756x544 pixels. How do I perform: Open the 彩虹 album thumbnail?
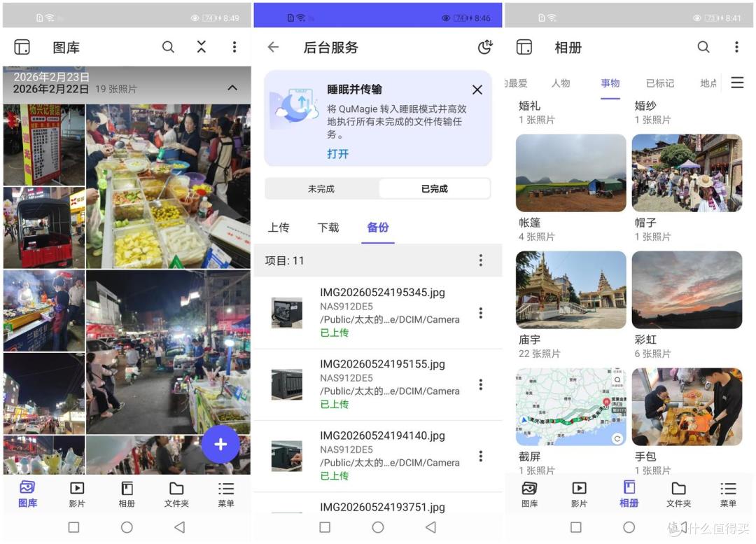tap(687, 290)
